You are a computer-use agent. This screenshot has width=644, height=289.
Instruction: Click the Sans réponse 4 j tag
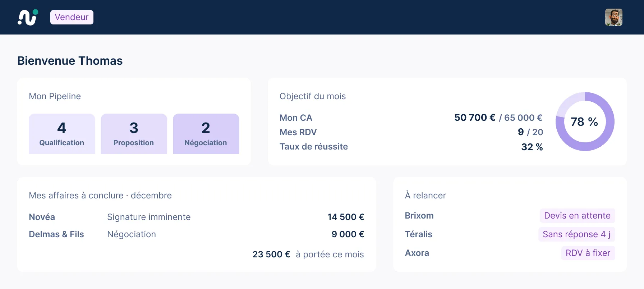tap(576, 234)
